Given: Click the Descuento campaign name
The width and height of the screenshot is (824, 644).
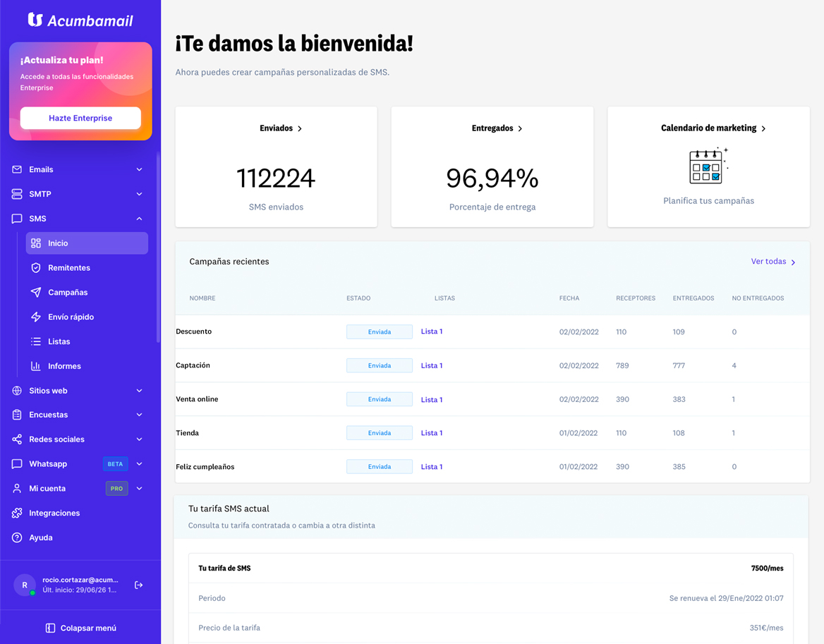Looking at the screenshot, I should [x=193, y=332].
